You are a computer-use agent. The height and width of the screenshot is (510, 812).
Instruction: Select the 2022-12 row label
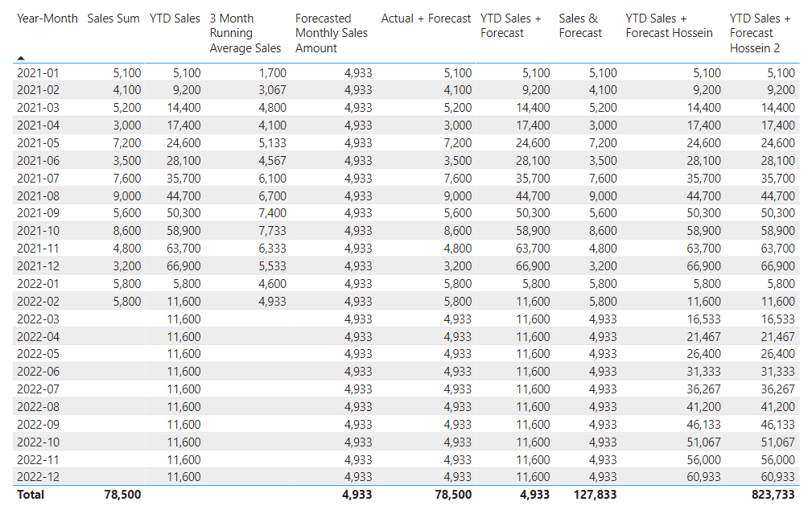point(39,476)
